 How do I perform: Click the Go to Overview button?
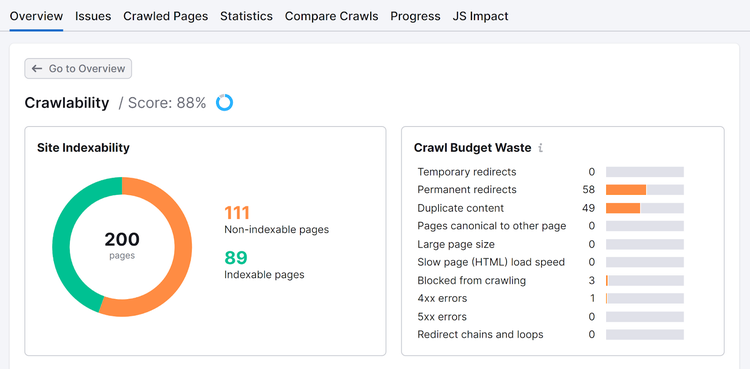coord(78,68)
